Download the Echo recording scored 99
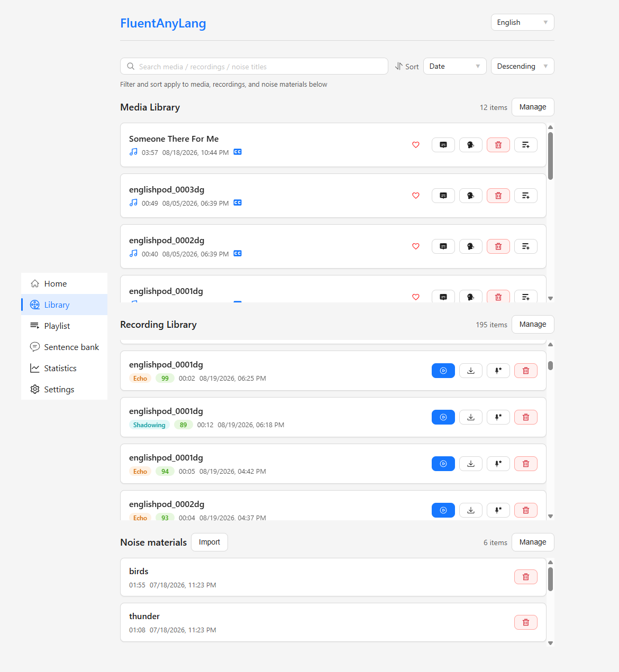The width and height of the screenshot is (619, 672). 471,371
